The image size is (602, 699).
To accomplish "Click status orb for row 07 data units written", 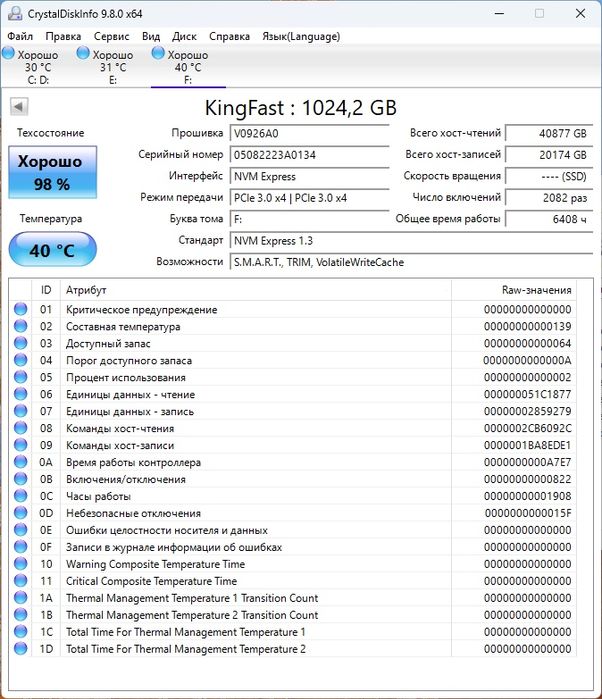I will [x=21, y=411].
